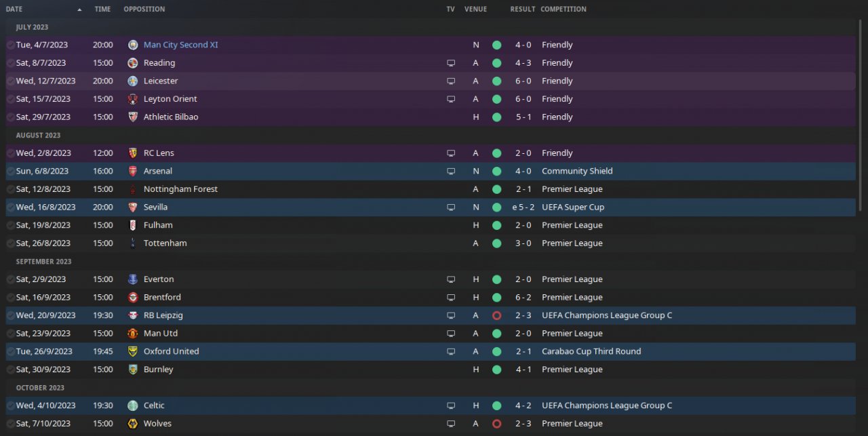Select the check circle for Wed 20/9/2023

(x=10, y=315)
